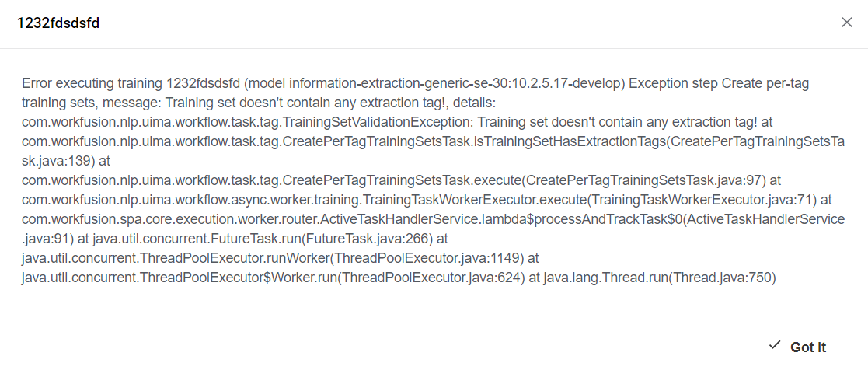Viewport: 868px width, 377px height.
Task: Click the Got it button
Action: (797, 347)
